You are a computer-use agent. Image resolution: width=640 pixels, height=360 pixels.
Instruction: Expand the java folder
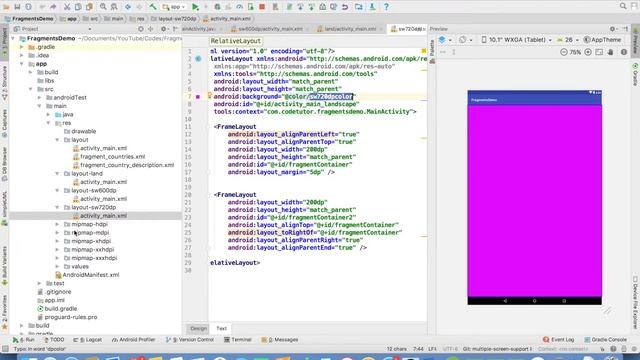click(48, 114)
